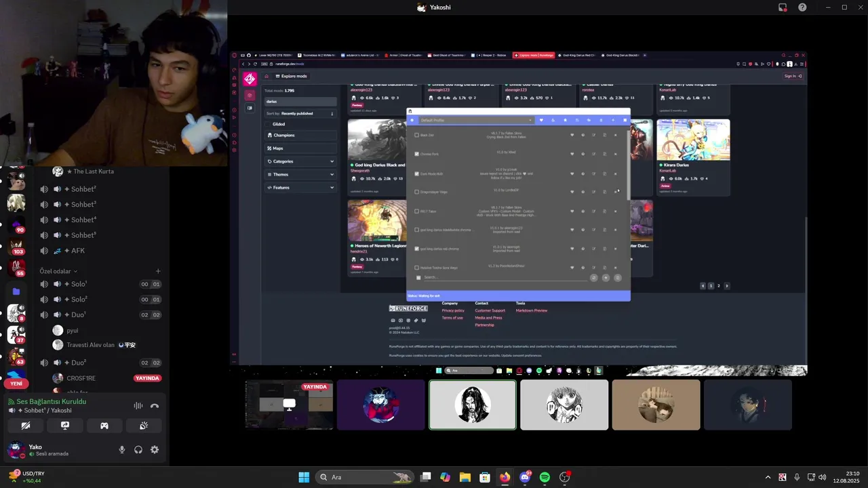Add channel to Özel odalar category

click(x=158, y=271)
